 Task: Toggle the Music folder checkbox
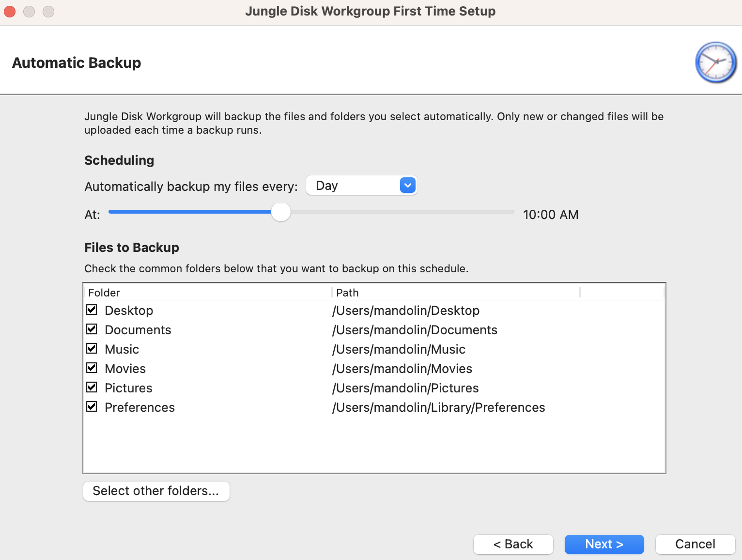pyautogui.click(x=92, y=348)
